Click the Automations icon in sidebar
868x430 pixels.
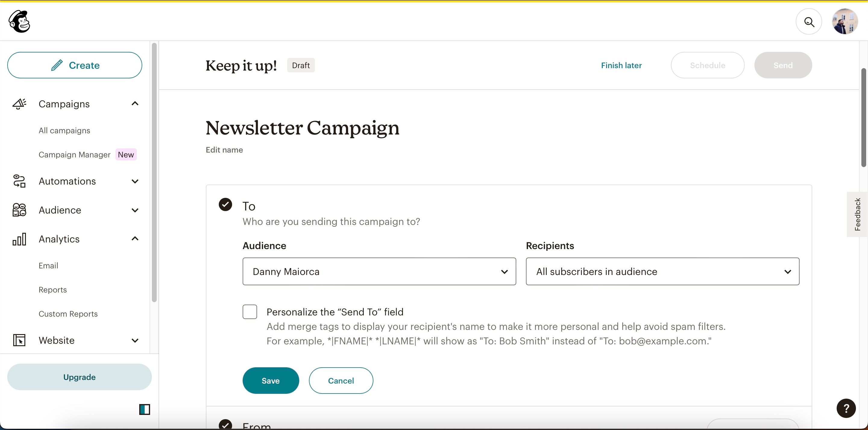(x=19, y=181)
